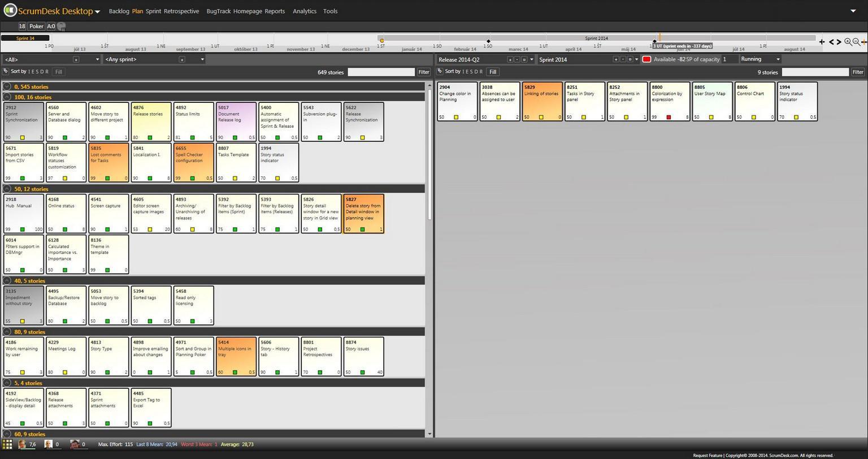
Task: Click the ScrumDesk round logo icon
Action: point(10,10)
